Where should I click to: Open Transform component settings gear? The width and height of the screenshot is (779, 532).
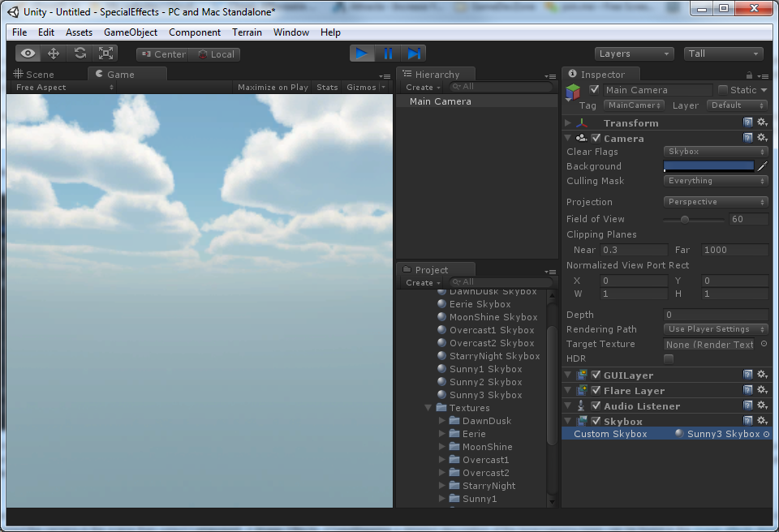762,122
